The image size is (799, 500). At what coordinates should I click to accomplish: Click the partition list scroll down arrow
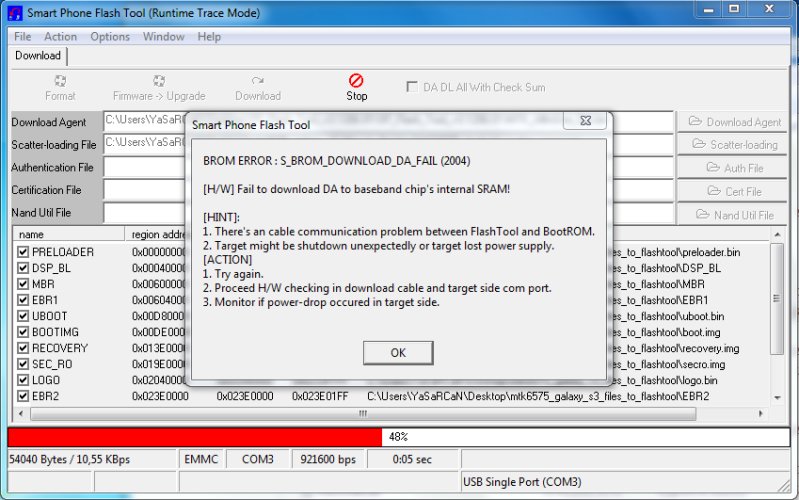click(777, 398)
